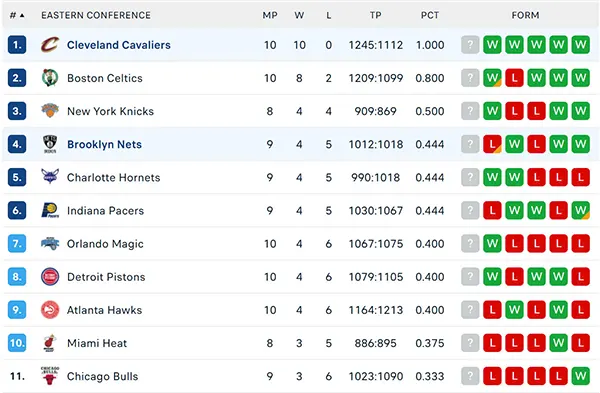Screen dimensions: 600x393
Task: Sort standings by PCT column header
Action: click(430, 15)
